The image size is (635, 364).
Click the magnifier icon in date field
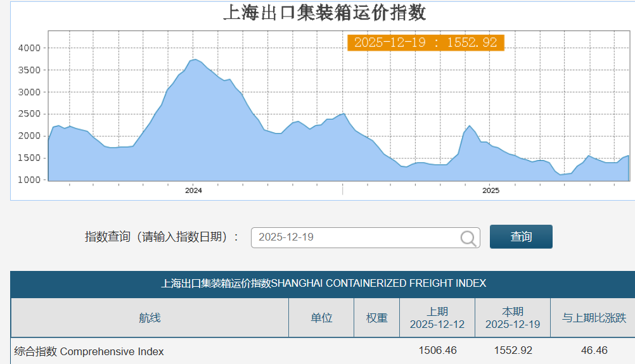pyautogui.click(x=468, y=238)
